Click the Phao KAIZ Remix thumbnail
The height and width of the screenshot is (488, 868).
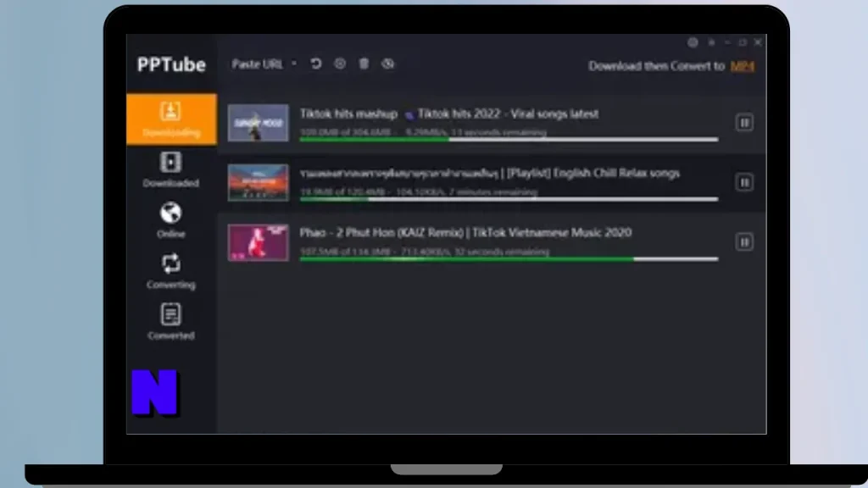point(258,242)
